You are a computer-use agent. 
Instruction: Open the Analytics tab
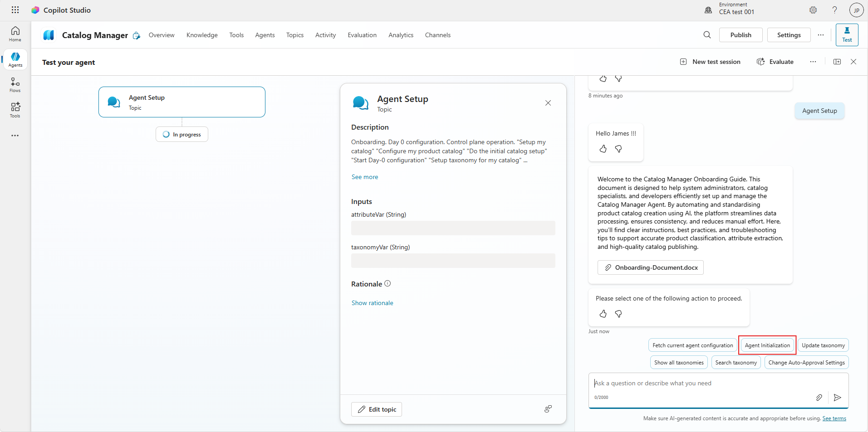click(x=401, y=35)
